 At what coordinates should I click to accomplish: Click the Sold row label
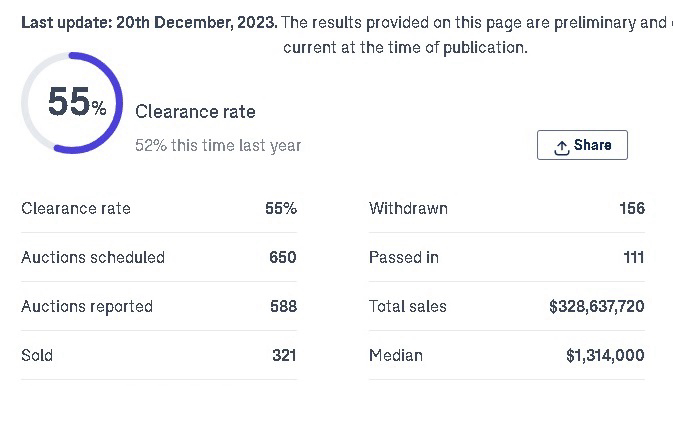point(37,355)
